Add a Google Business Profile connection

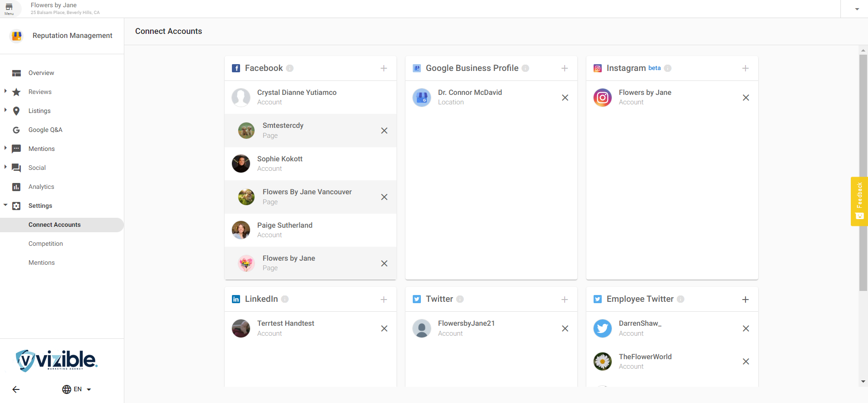click(565, 68)
